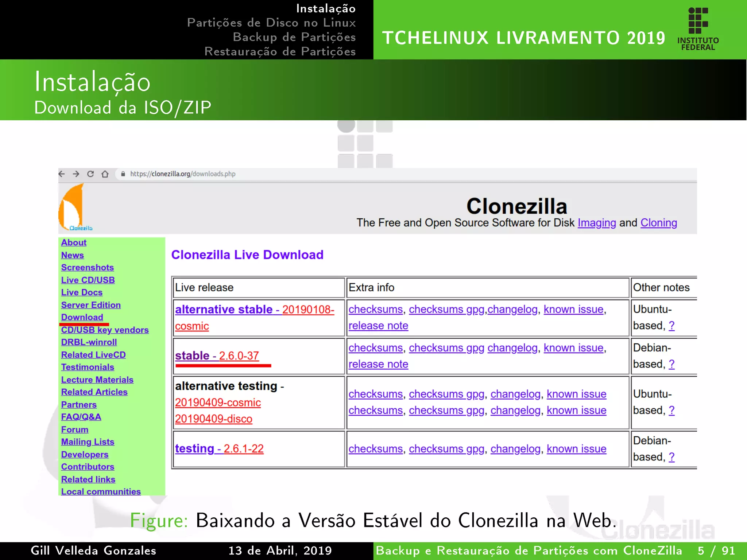
Task: Open the Local communities link
Action: pos(101,491)
